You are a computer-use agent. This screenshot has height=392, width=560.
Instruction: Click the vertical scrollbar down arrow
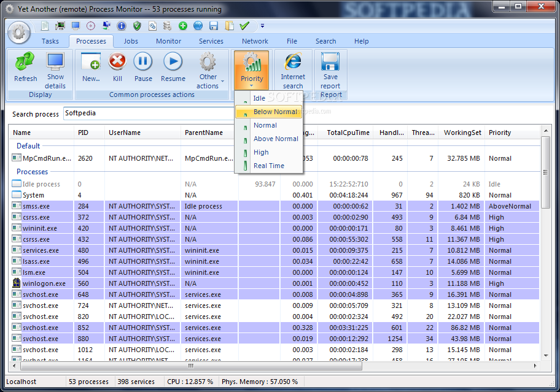(x=546, y=356)
